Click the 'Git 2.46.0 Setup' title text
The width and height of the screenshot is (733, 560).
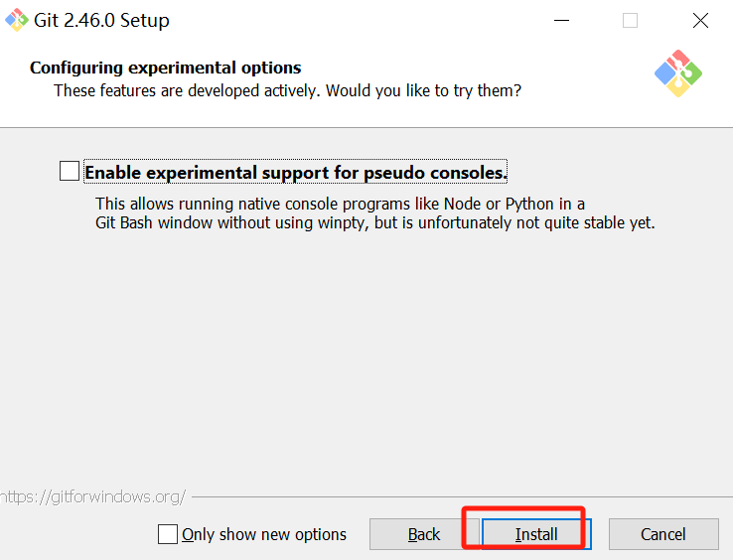click(102, 21)
